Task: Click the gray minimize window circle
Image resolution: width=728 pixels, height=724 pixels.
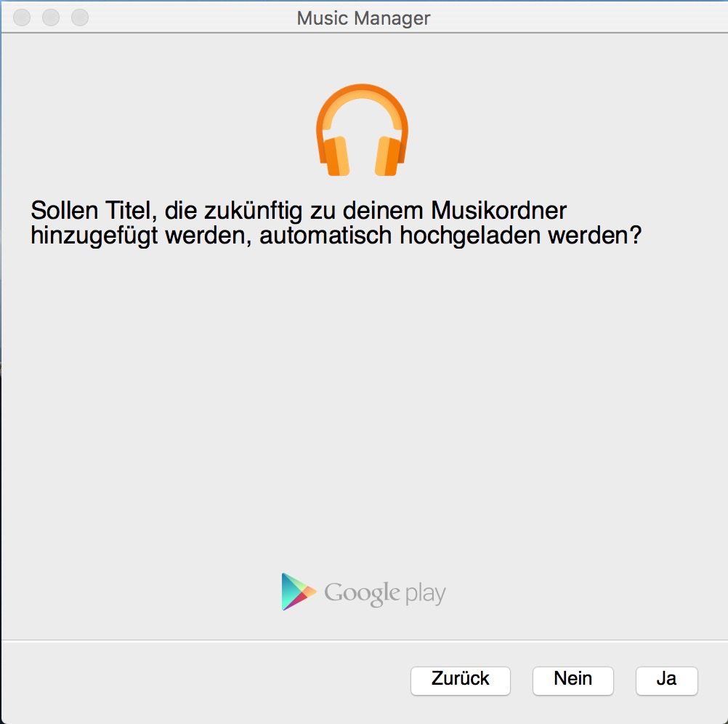Action: [51, 17]
